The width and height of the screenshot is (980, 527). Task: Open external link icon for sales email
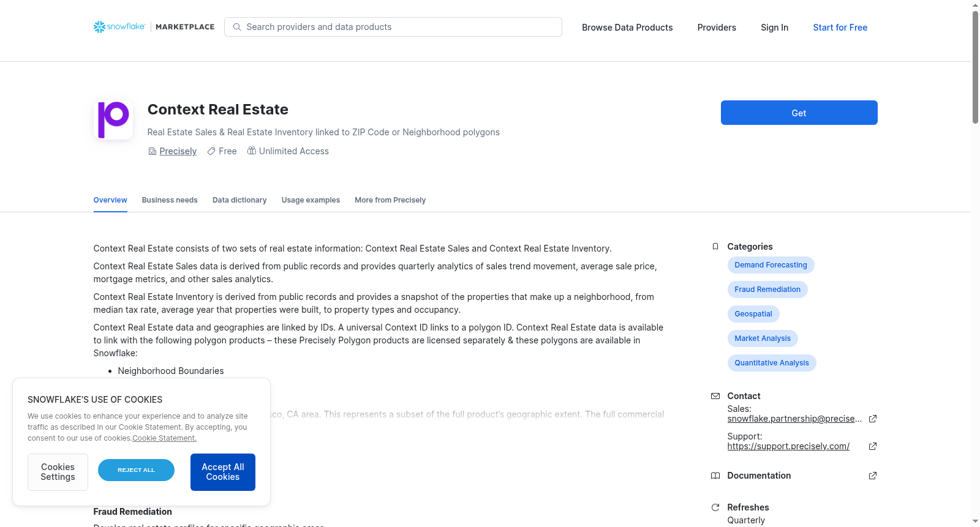click(873, 419)
